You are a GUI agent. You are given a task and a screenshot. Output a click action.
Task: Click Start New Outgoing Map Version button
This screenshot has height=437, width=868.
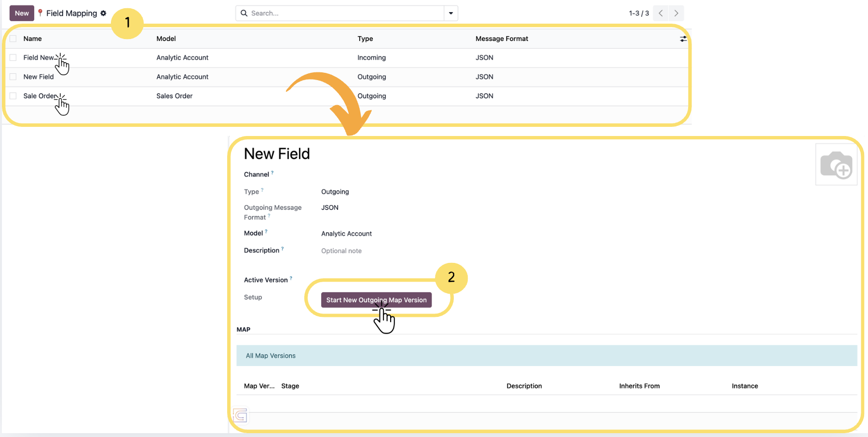pos(376,300)
